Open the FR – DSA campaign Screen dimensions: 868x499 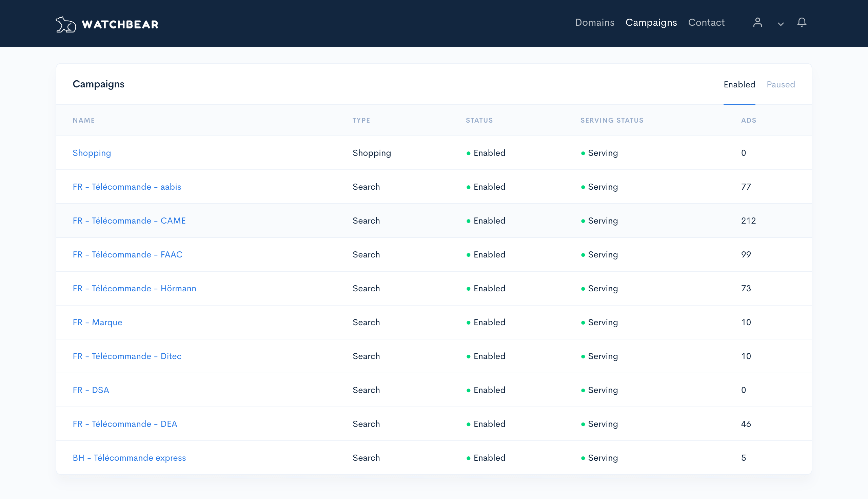coord(91,390)
